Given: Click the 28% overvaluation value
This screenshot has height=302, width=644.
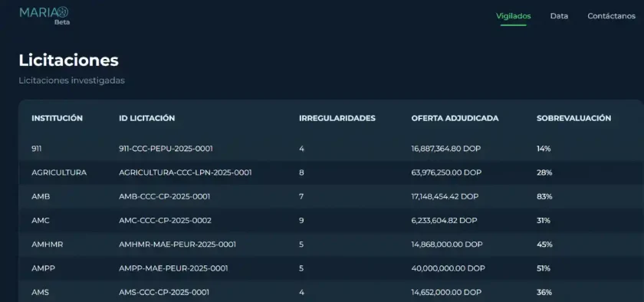Looking at the screenshot, I should (544, 172).
